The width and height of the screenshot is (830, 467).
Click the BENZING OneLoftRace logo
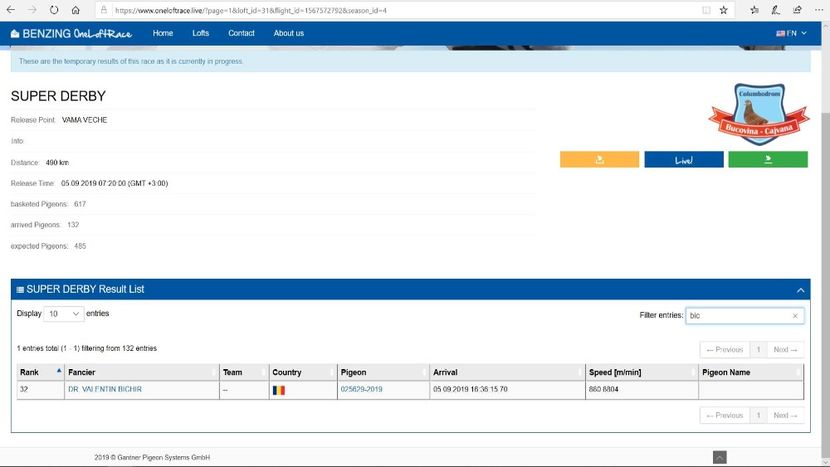click(x=70, y=33)
